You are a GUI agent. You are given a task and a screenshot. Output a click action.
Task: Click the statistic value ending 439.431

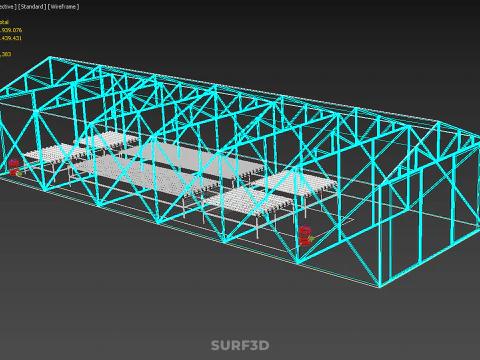pos(11,38)
